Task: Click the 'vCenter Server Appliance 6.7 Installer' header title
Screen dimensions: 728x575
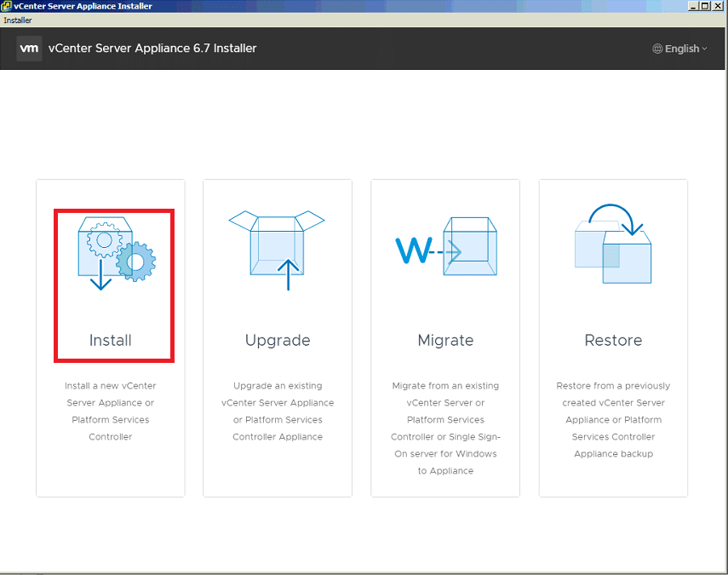Action: 152,49
